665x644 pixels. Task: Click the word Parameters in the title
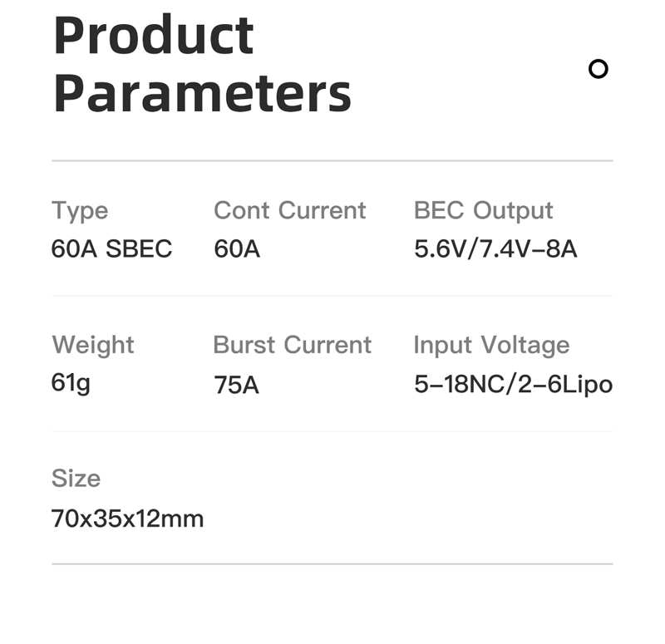[202, 93]
